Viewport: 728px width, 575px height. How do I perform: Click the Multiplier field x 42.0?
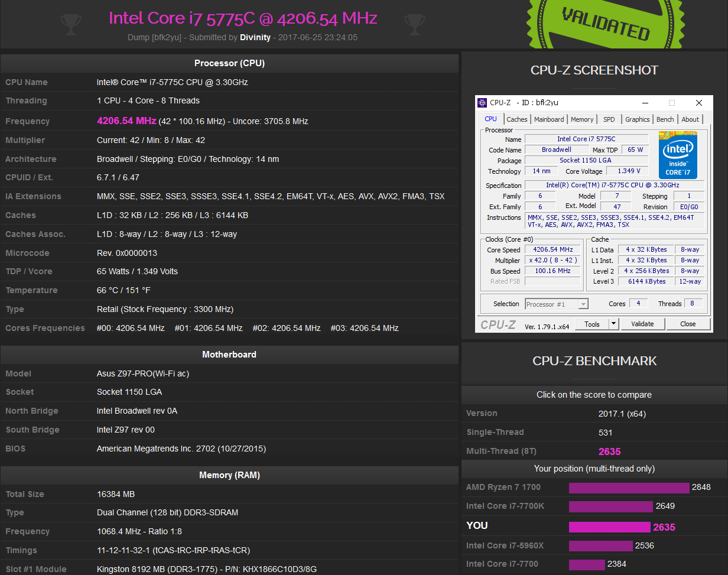(x=553, y=260)
